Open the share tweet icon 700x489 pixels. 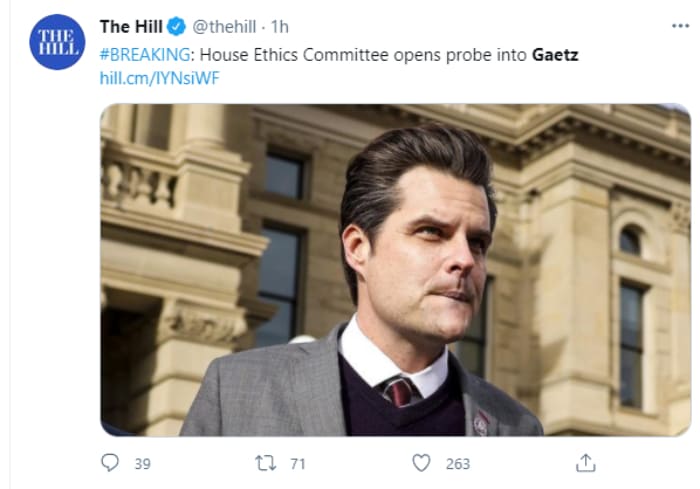(x=586, y=463)
